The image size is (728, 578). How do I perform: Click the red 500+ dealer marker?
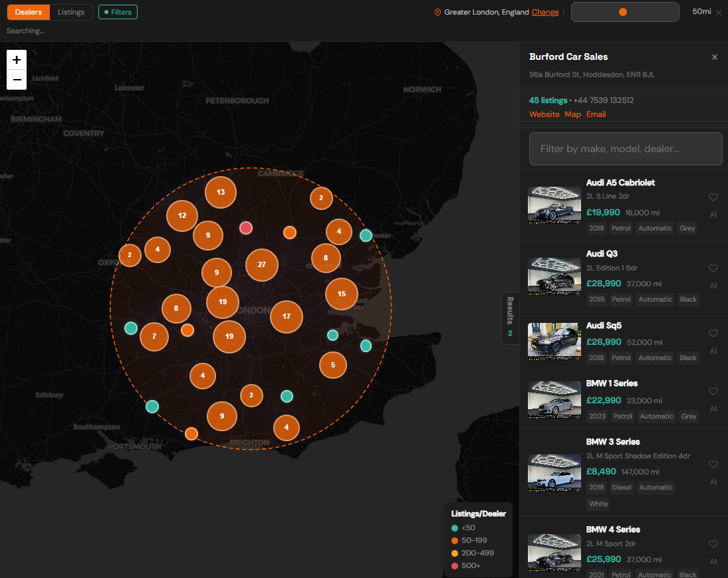pos(246,228)
